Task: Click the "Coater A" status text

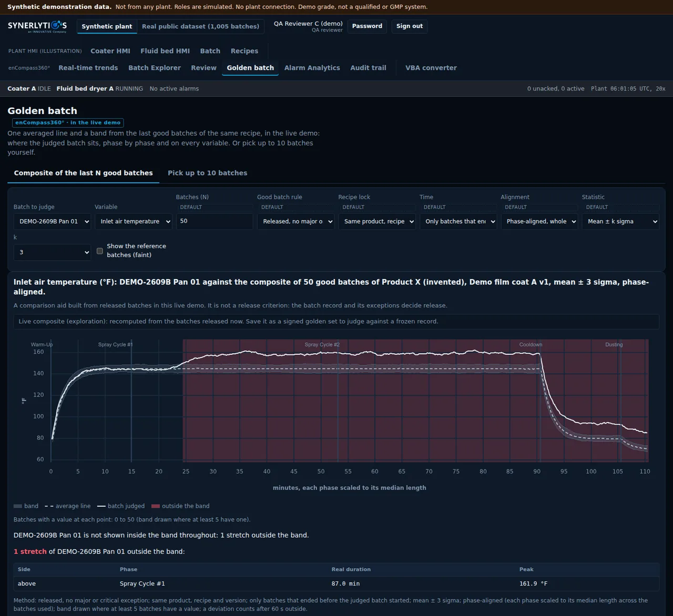Action: 22,89
